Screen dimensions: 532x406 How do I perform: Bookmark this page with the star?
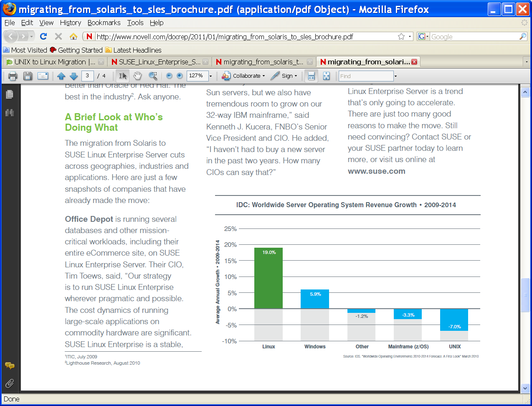point(401,36)
